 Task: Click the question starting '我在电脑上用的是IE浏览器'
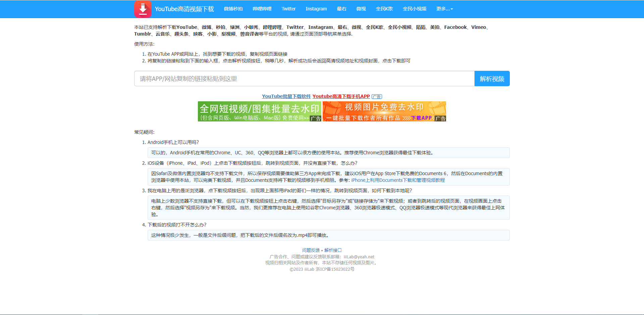click(x=280, y=191)
